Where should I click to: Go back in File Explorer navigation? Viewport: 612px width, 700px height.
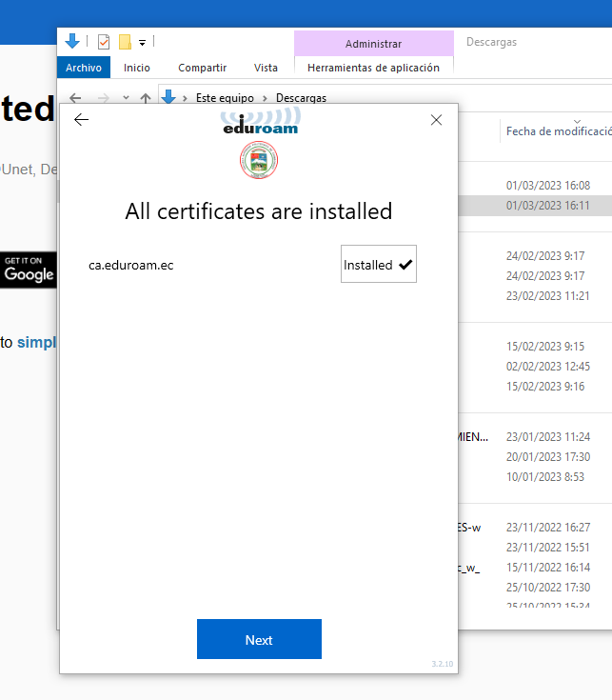75,98
